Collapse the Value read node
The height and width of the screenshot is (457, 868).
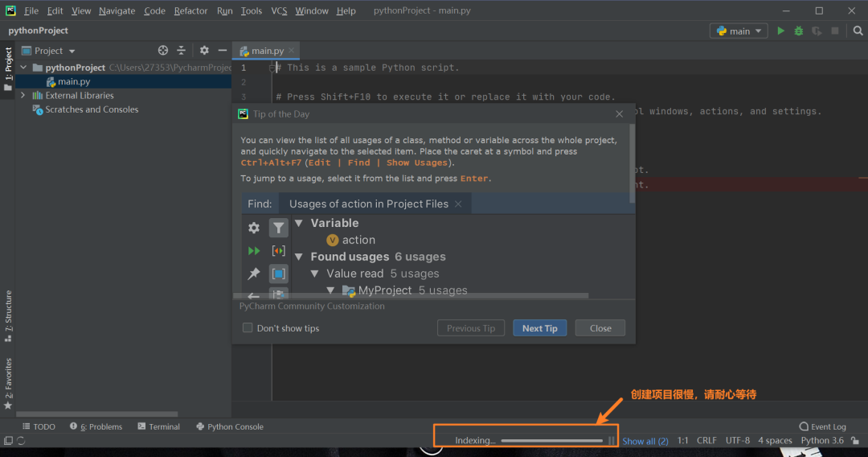point(314,274)
